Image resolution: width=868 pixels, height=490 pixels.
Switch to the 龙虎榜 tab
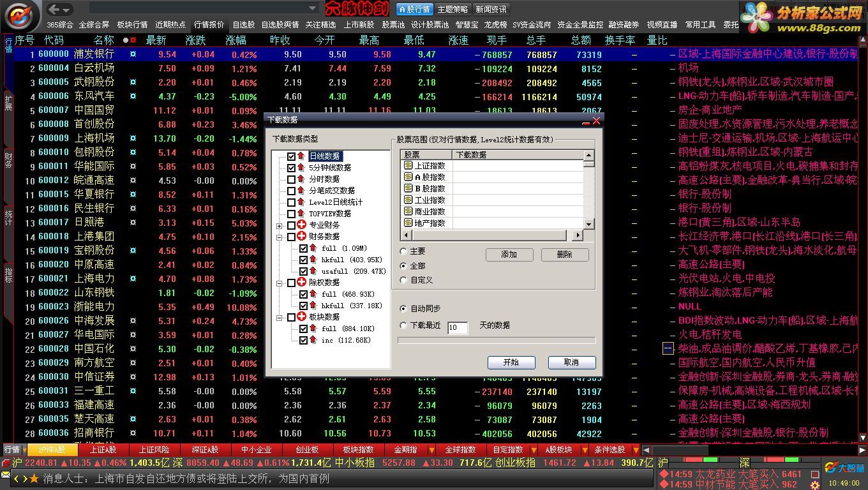[495, 25]
